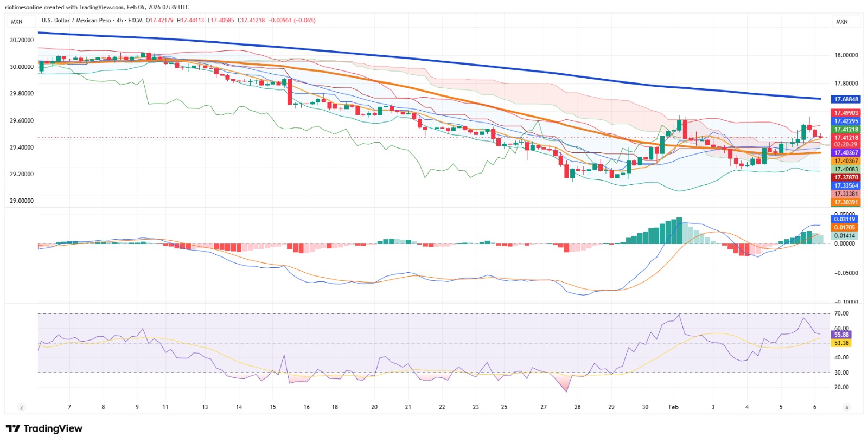Click the MACD −0.05000 axis label
868x443 pixels.
(846, 273)
